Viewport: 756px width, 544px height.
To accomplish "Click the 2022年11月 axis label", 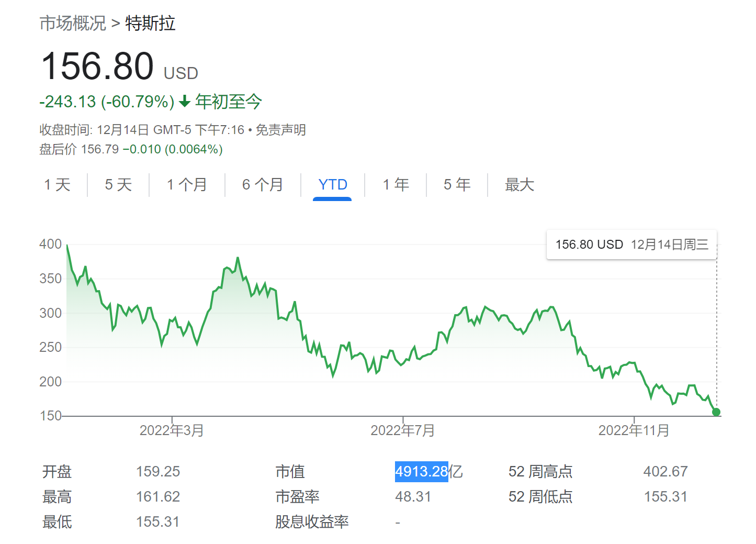I will [x=634, y=431].
